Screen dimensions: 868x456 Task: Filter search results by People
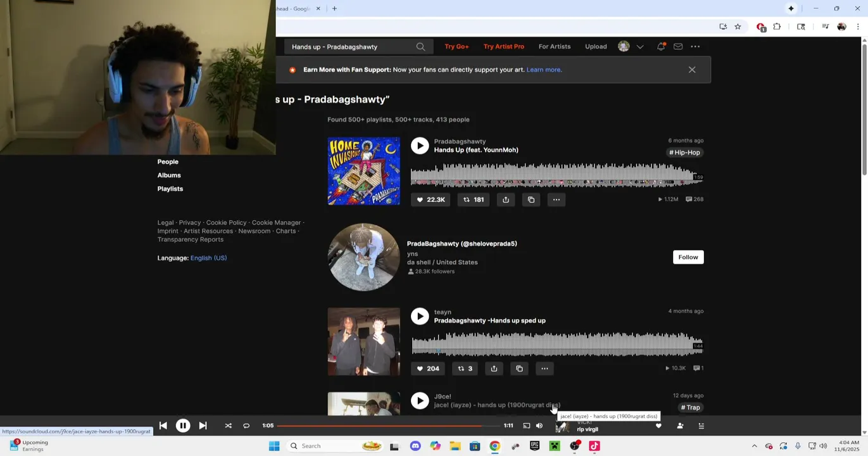pyautogui.click(x=168, y=161)
